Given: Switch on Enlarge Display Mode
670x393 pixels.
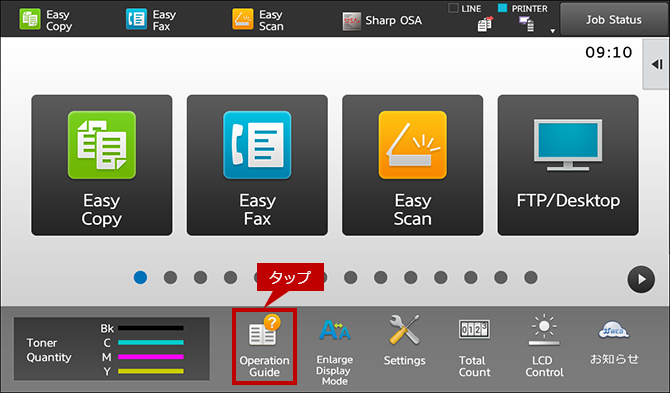Looking at the screenshot, I should pyautogui.click(x=335, y=351).
